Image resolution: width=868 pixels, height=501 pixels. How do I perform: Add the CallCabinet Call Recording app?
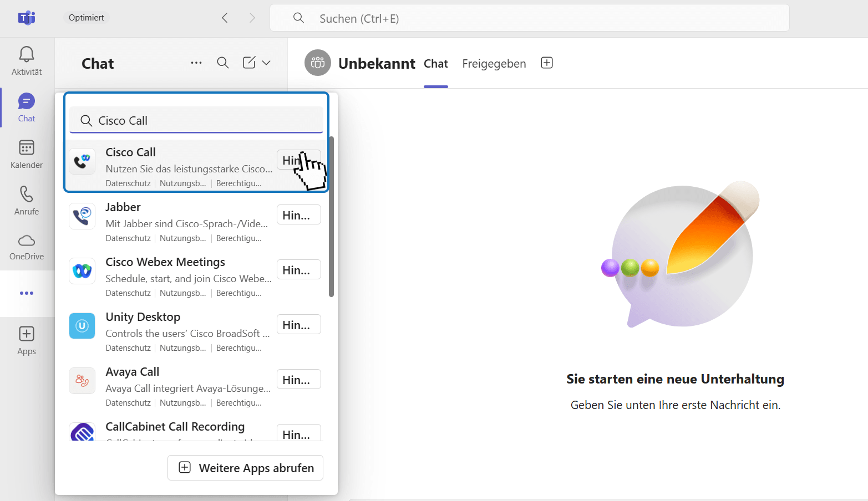[299, 433]
